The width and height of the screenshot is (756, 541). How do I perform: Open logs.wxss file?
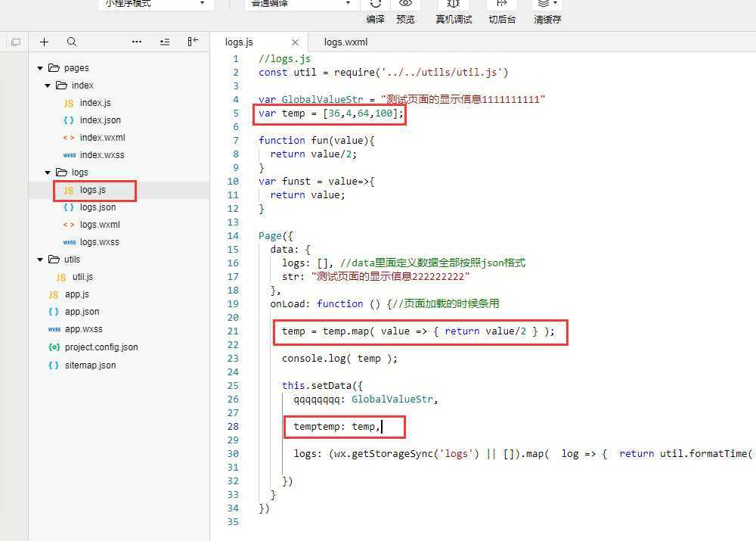point(99,242)
